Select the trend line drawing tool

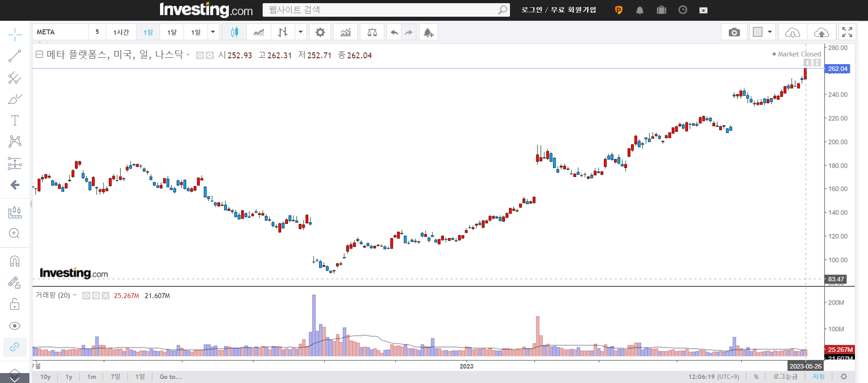click(x=14, y=56)
